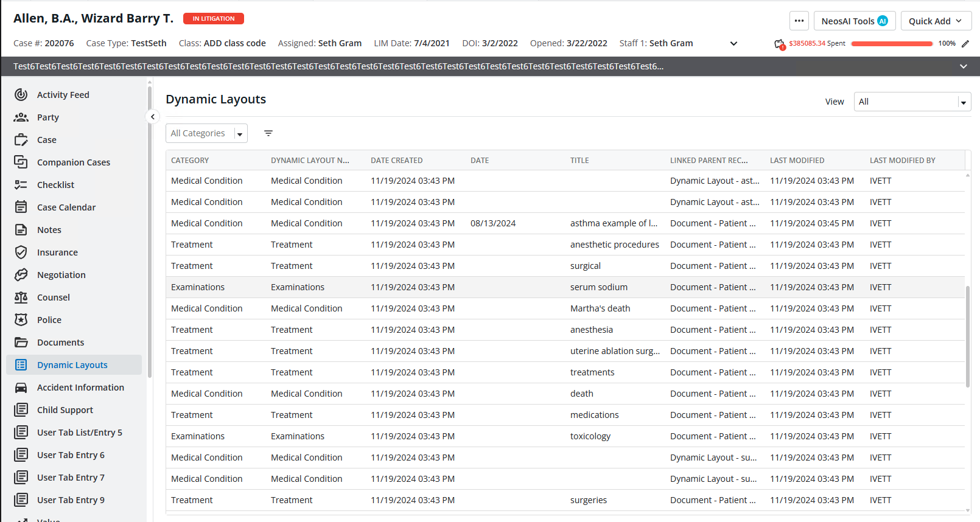
Task: Open NeosAI Tools
Action: [x=855, y=21]
